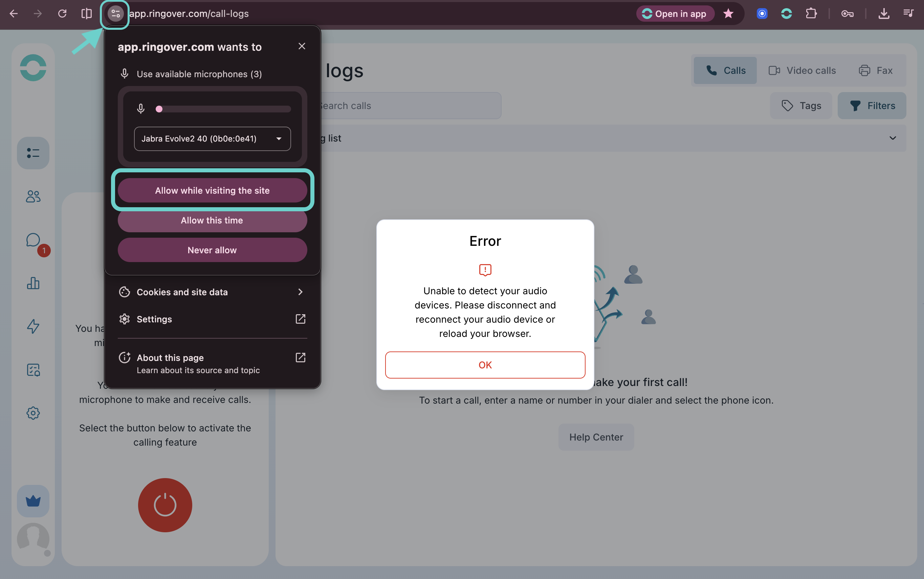Click the microphone level slider
The width and height of the screenshot is (924, 579).
point(223,109)
